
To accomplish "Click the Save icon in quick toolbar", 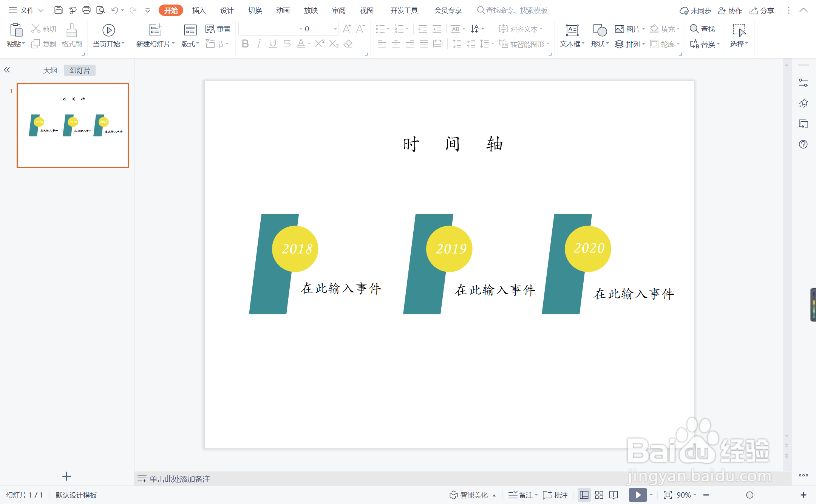I will (59, 10).
